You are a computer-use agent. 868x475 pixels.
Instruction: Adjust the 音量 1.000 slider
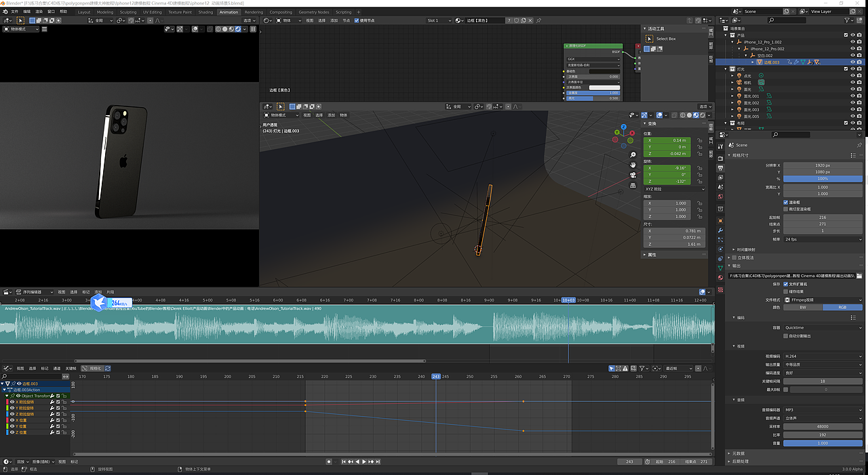(x=823, y=443)
